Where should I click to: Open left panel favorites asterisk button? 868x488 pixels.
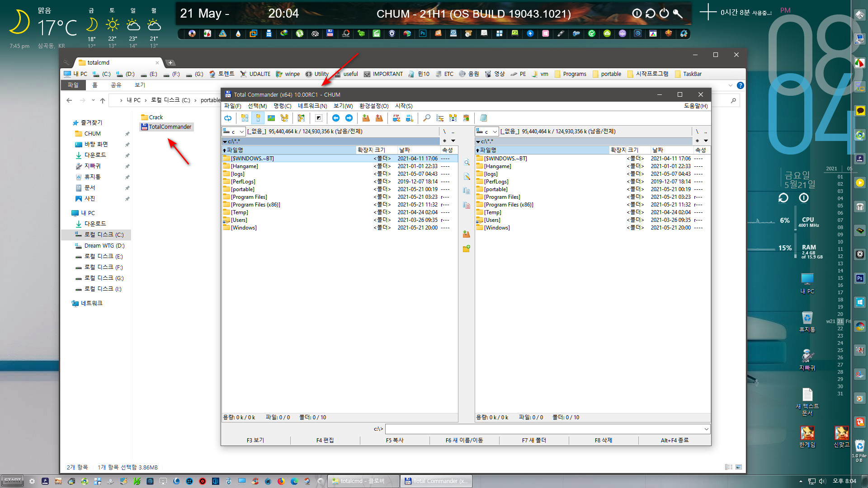(x=444, y=141)
